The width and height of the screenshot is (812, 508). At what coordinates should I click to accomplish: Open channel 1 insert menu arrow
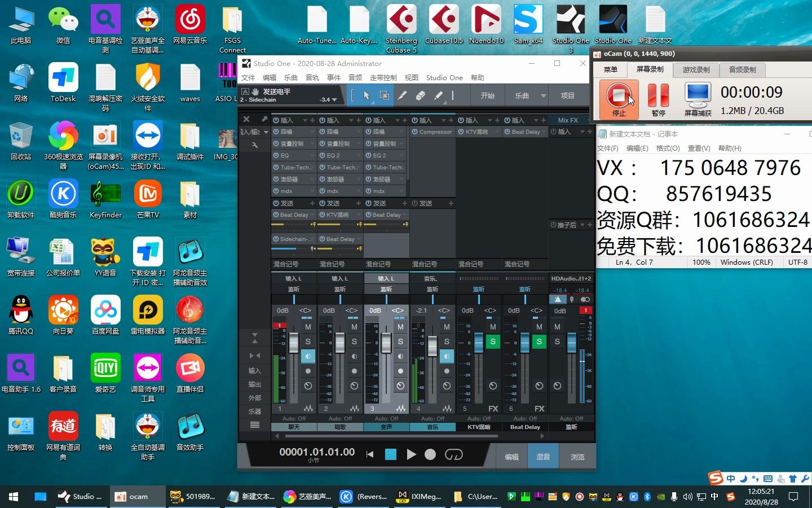(x=305, y=120)
